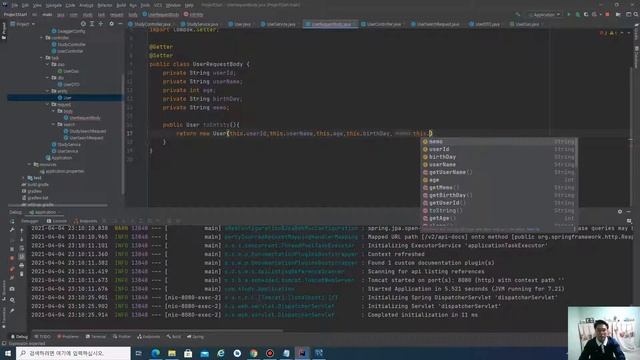
Task: Collapse the dao package folder
Action: tap(47, 64)
